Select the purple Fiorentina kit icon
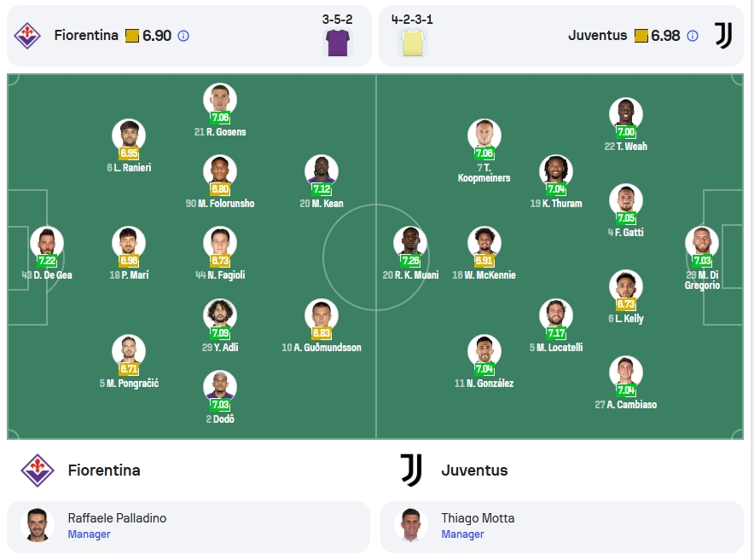Viewport: 754px width, 560px height. 338,43
